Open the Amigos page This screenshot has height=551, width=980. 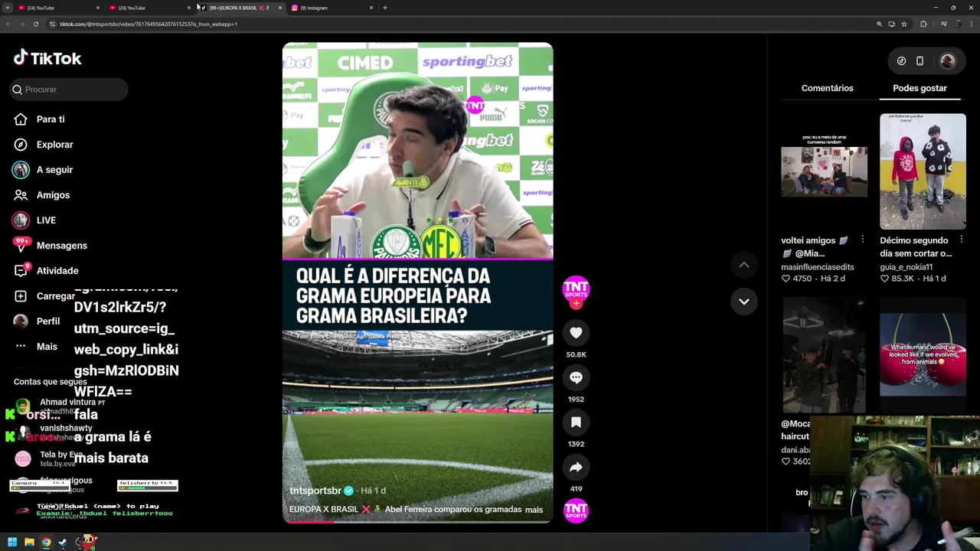[x=53, y=195]
